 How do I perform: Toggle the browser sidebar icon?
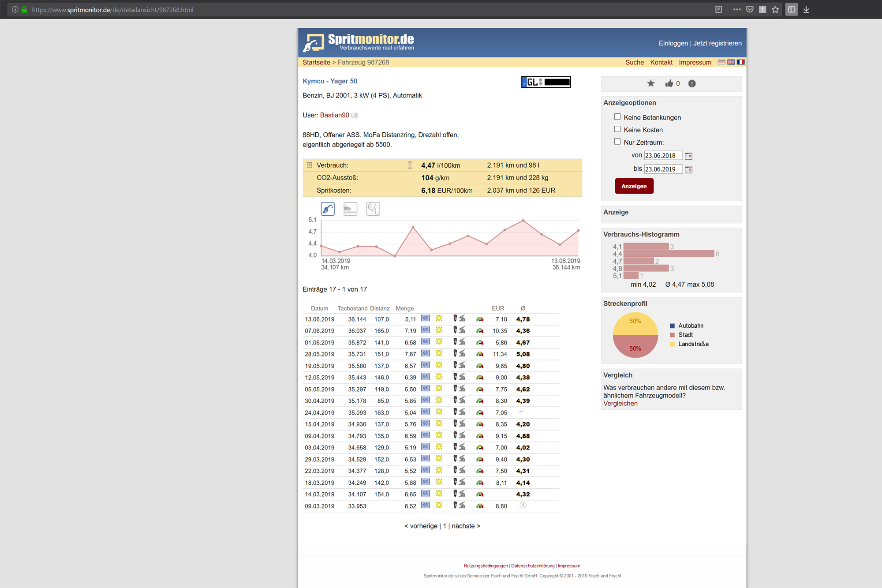[792, 9]
